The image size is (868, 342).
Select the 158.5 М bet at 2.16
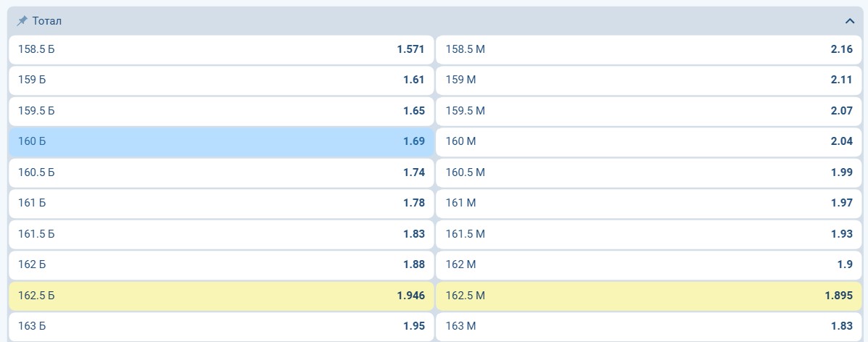tap(649, 49)
